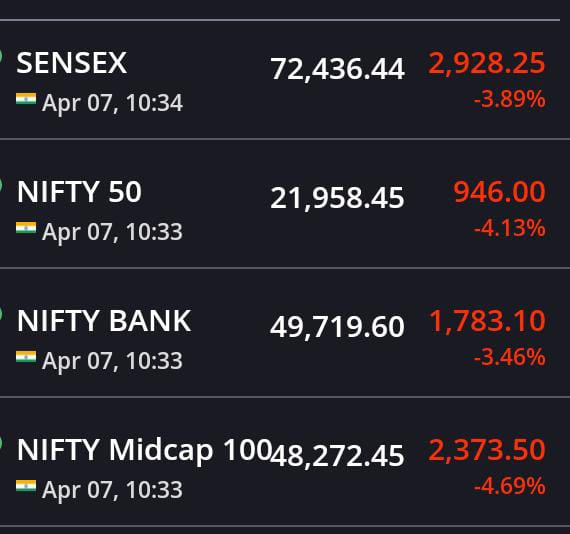Click the India flag icon under NIFTY BANK

tap(26, 357)
